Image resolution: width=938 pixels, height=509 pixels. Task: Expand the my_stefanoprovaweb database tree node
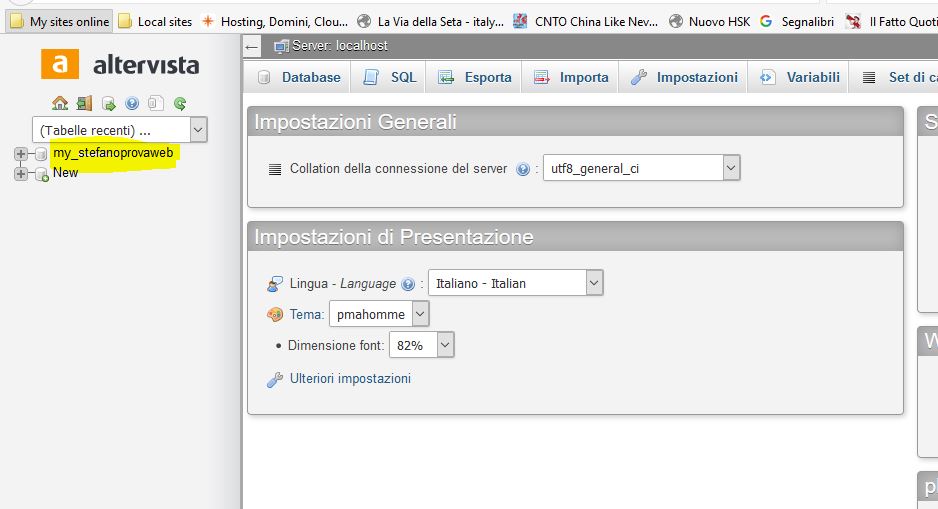pos(21,154)
